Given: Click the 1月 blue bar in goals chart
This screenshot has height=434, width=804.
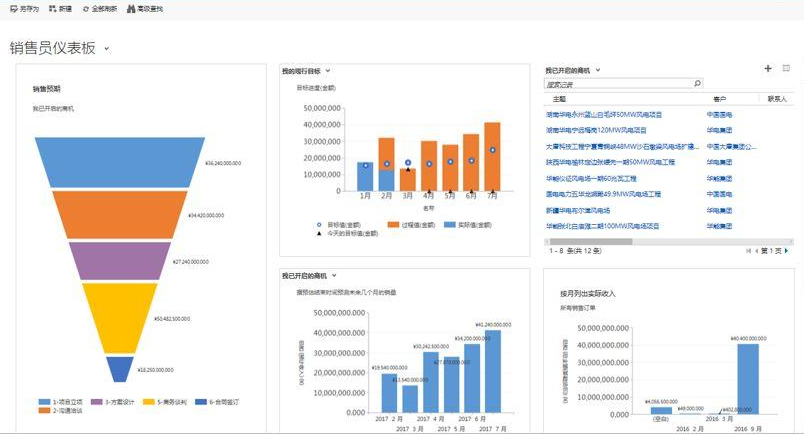Looking at the screenshot, I should pyautogui.click(x=365, y=176).
